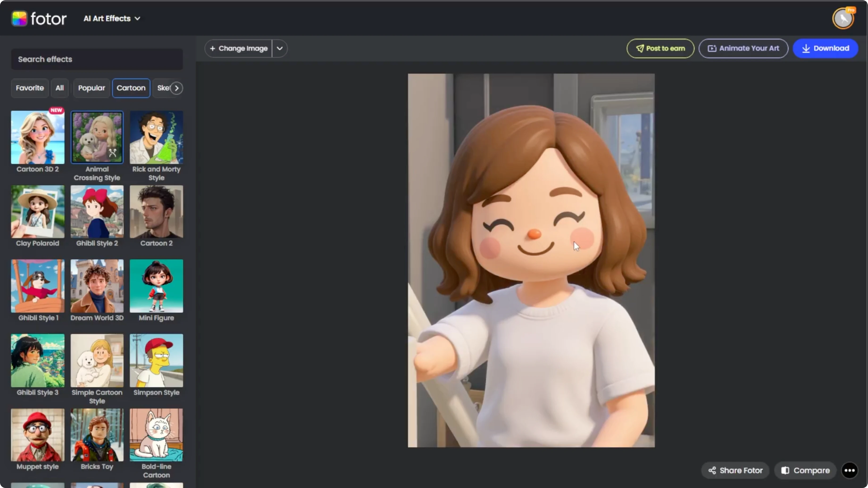The width and height of the screenshot is (868, 488).
Task: Choose the Cartoon 2 effect
Action: click(156, 211)
